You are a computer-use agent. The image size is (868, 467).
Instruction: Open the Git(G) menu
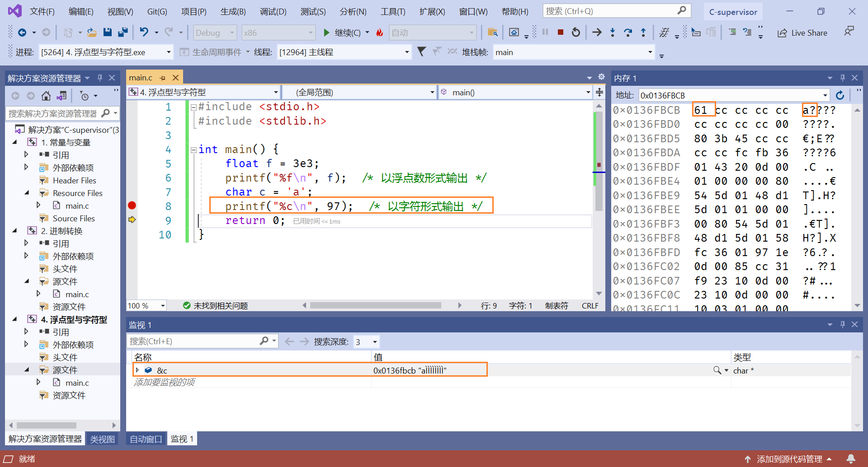(x=157, y=11)
